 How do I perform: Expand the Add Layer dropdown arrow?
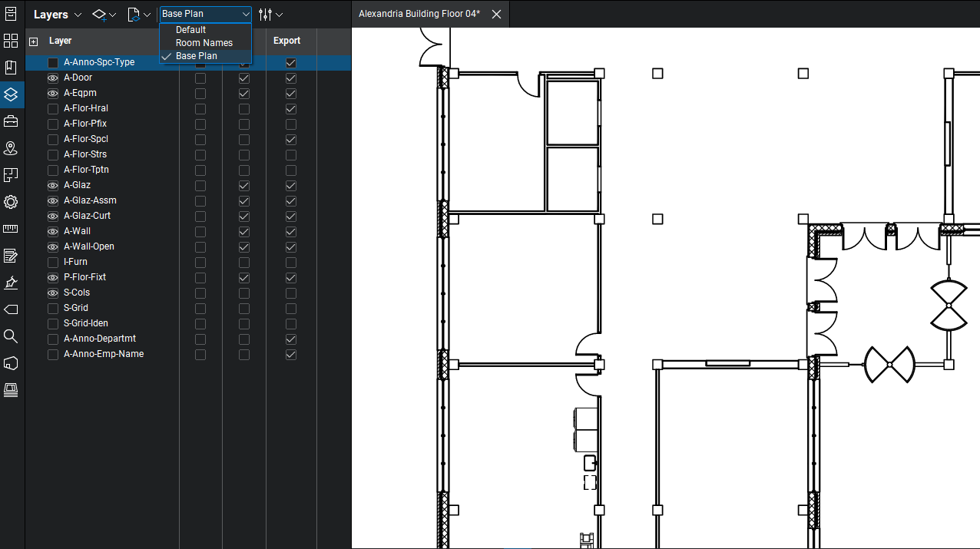[x=113, y=15]
